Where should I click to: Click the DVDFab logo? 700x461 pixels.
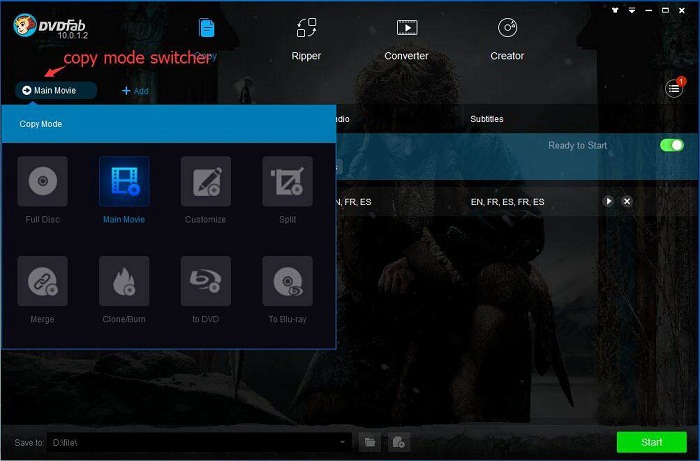(50, 26)
